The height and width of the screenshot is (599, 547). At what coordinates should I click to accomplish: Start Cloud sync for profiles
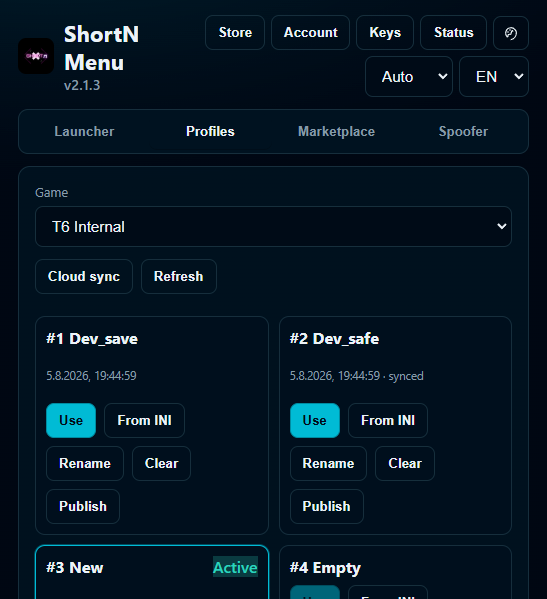point(84,276)
